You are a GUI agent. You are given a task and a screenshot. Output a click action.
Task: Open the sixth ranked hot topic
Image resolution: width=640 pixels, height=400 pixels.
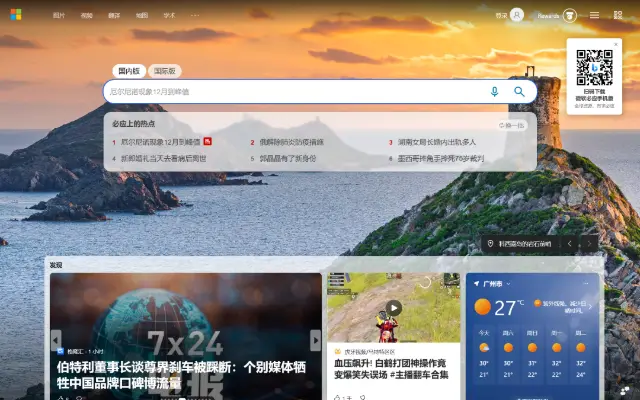pyautogui.click(x=441, y=158)
